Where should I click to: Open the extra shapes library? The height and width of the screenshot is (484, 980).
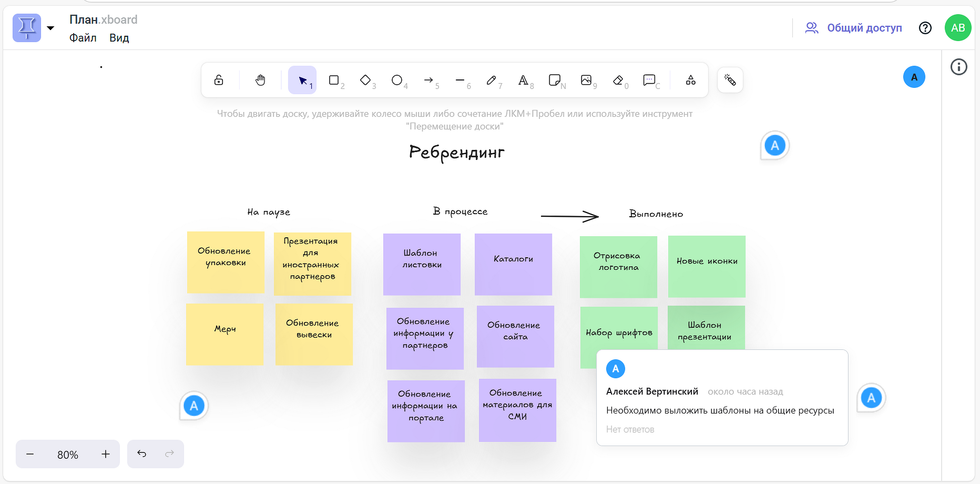[x=691, y=80]
